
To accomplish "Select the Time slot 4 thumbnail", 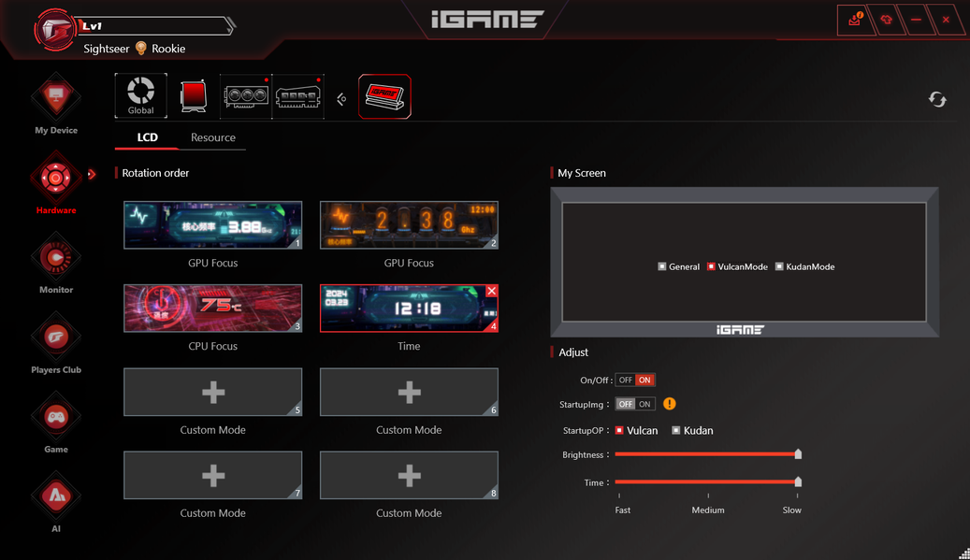I will pos(409,309).
